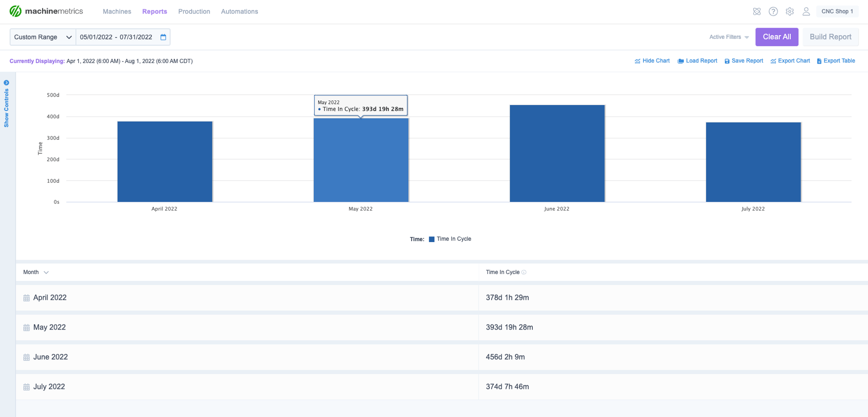Open the user profile icon
Viewport: 868px width, 417px height.
806,12
